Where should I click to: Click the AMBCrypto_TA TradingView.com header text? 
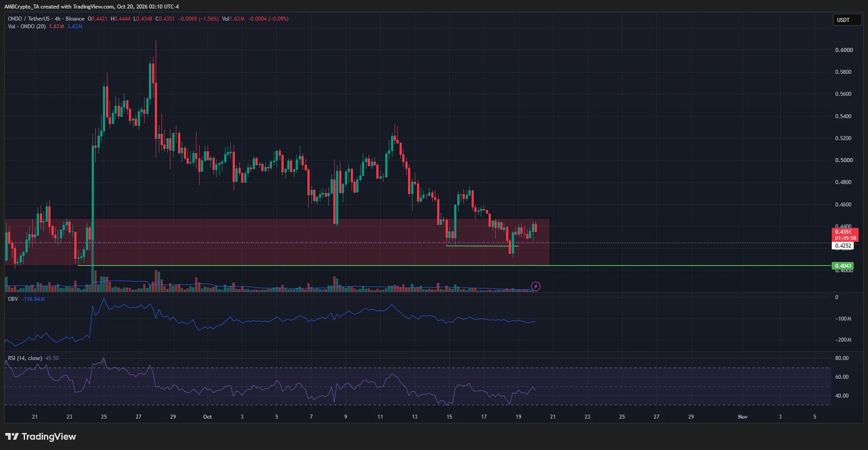[92, 7]
